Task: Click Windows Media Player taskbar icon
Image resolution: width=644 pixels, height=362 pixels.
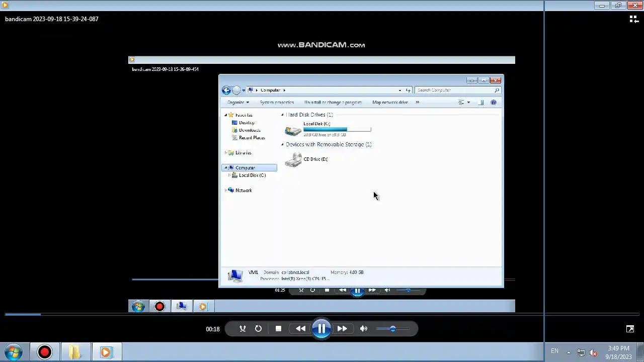Action: (106, 352)
